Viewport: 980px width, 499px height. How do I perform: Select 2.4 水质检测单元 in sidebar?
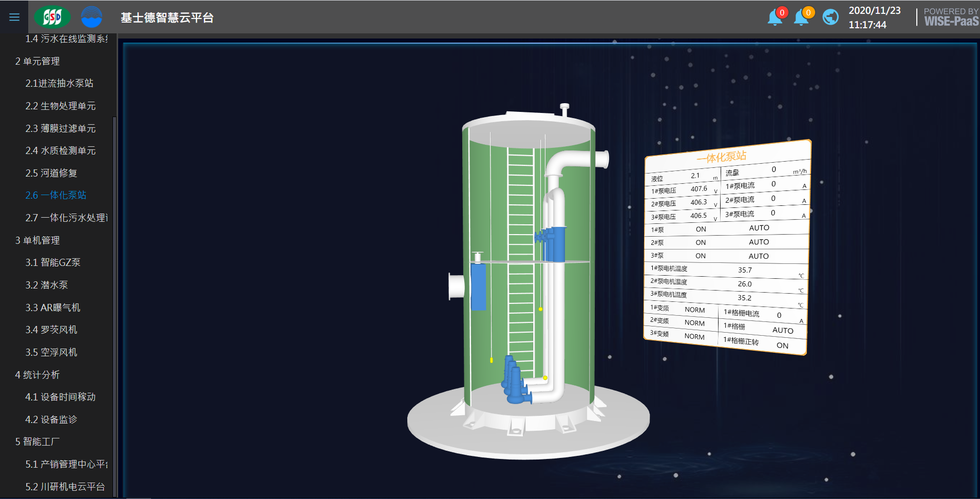[x=61, y=150]
